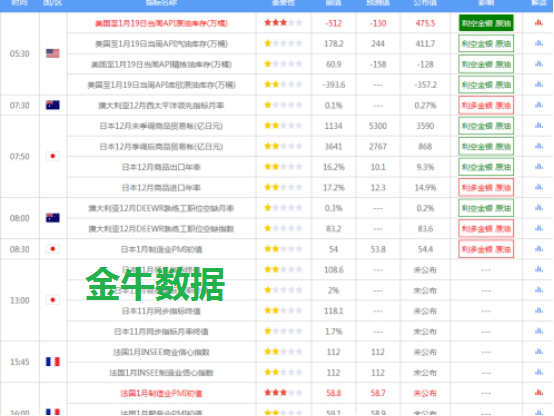Show chart icon for 法国1月INSEE制造业信心指数
This screenshot has height=416, width=554.
(x=539, y=372)
